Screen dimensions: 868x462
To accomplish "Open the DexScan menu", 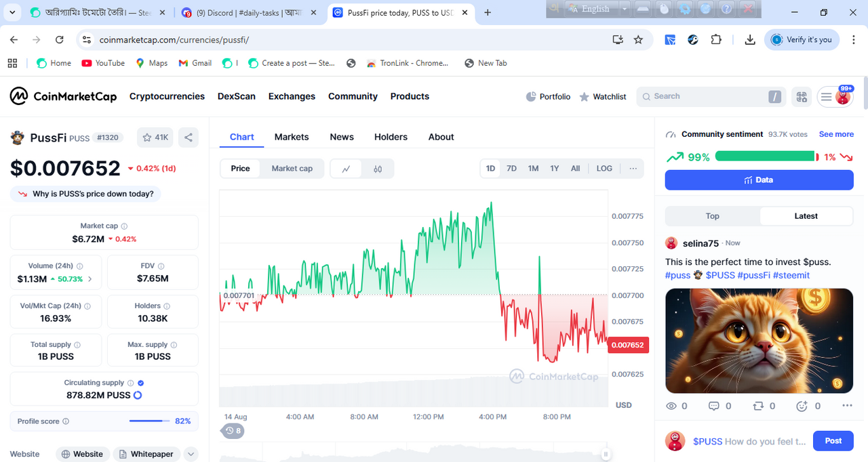I will (x=237, y=96).
